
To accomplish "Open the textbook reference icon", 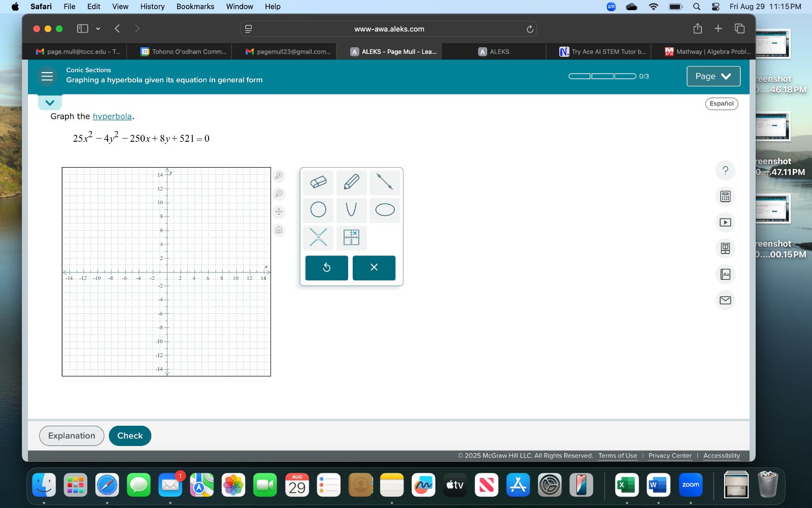I will (725, 248).
